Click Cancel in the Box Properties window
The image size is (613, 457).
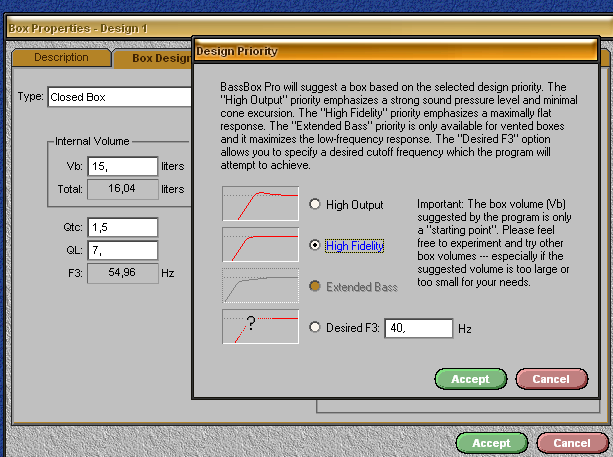point(572,443)
